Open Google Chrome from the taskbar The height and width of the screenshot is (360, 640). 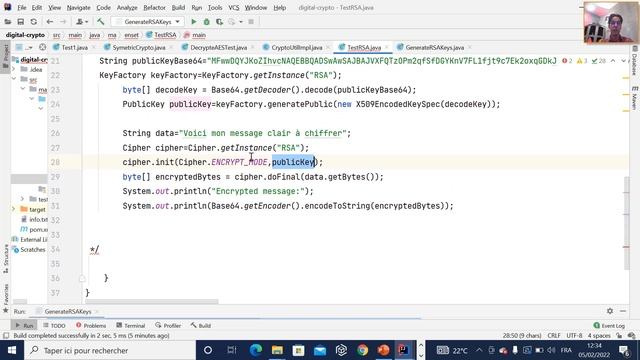pos(362,350)
